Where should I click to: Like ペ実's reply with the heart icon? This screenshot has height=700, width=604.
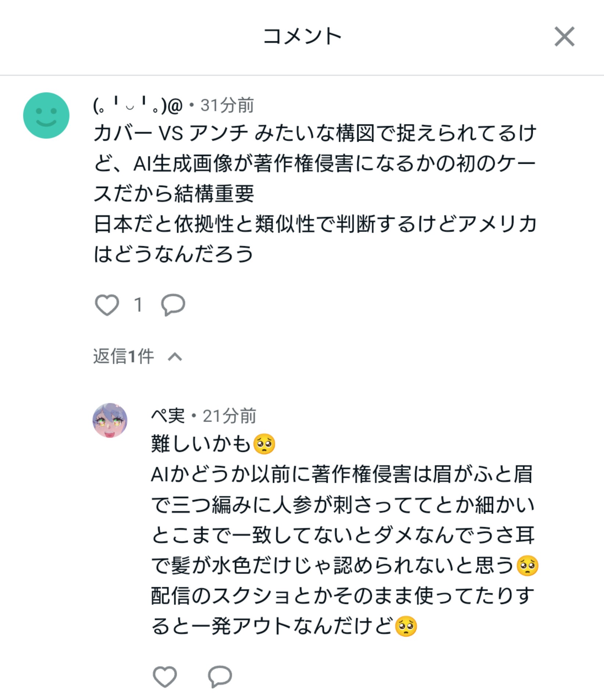click(x=165, y=676)
